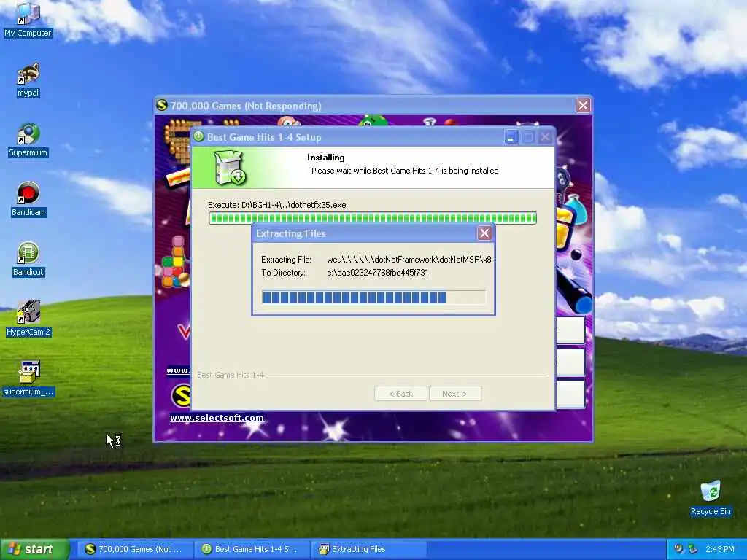Click the first system tray notification icon
The image size is (747, 560).
click(x=678, y=549)
